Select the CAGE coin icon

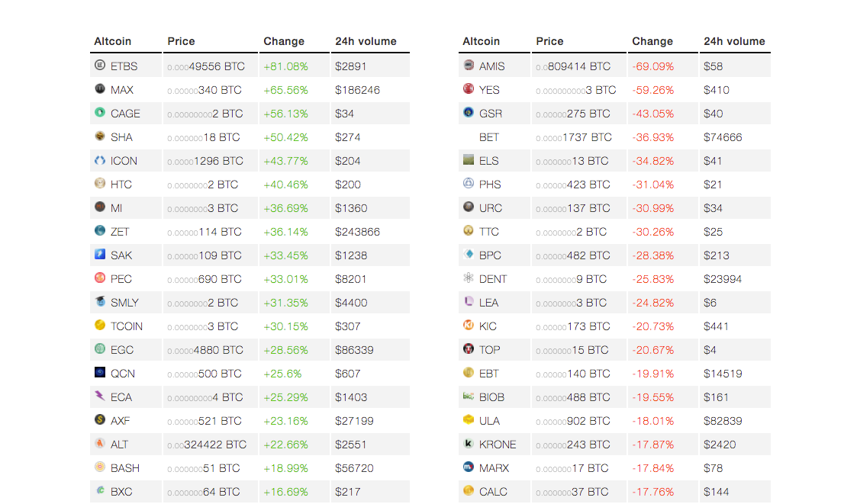point(99,113)
